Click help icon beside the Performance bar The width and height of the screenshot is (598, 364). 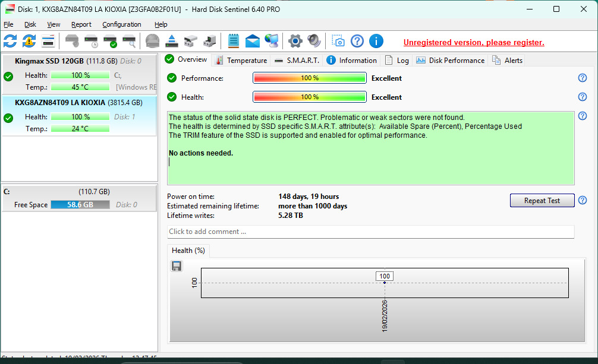tap(583, 78)
